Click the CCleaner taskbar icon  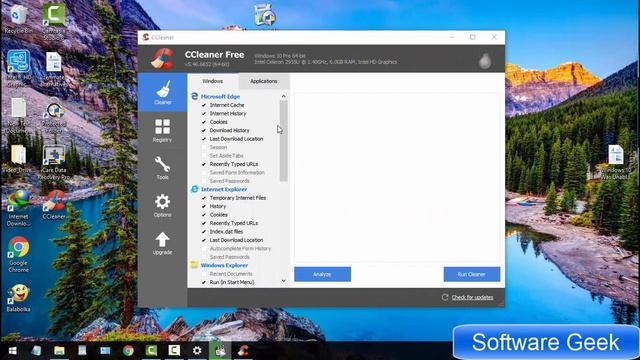(x=244, y=351)
